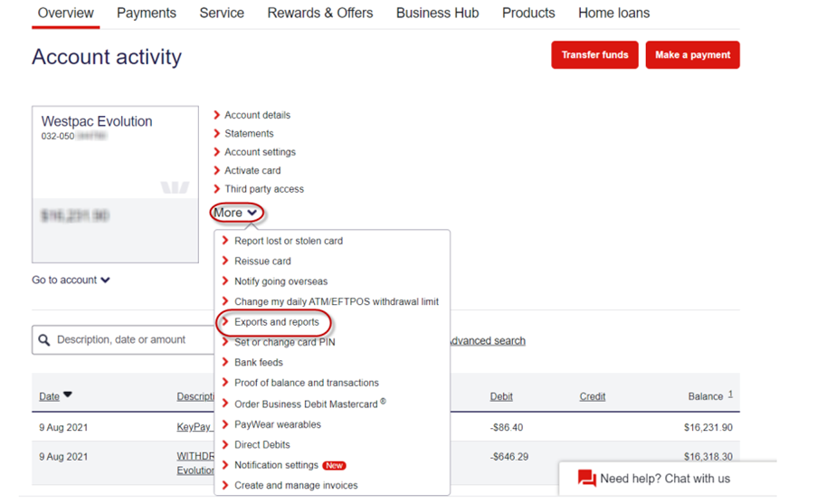This screenshot has height=504, width=817.
Task: Sort transactions by Debit column
Action: [x=501, y=396]
